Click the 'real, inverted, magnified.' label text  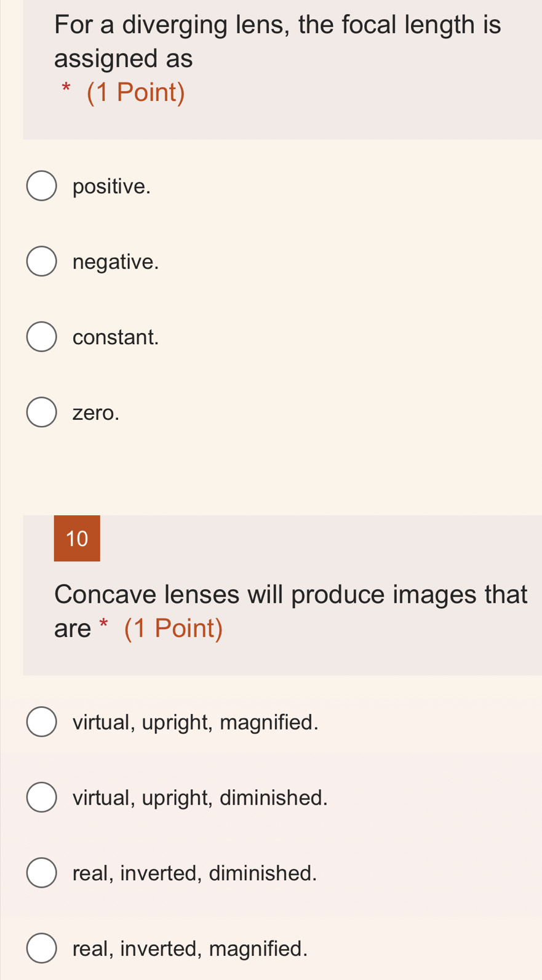[190, 949]
